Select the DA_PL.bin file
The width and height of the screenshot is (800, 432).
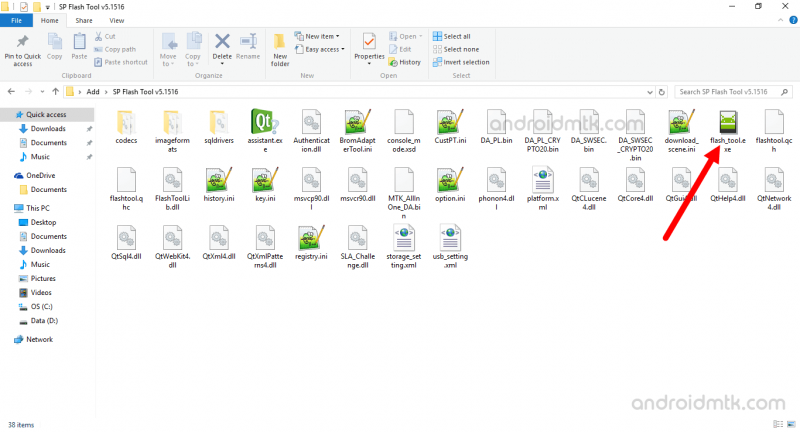pyautogui.click(x=496, y=127)
